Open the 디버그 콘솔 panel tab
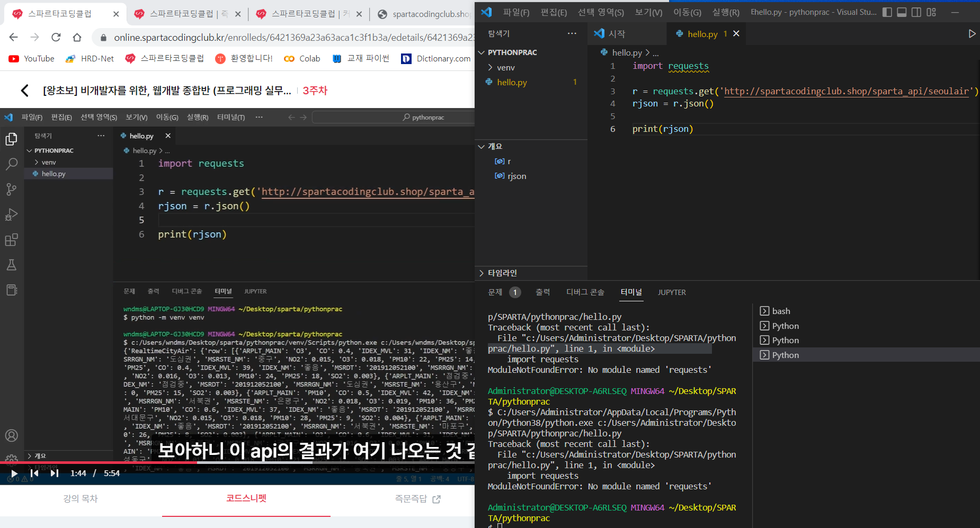The width and height of the screenshot is (980, 528). click(585, 292)
